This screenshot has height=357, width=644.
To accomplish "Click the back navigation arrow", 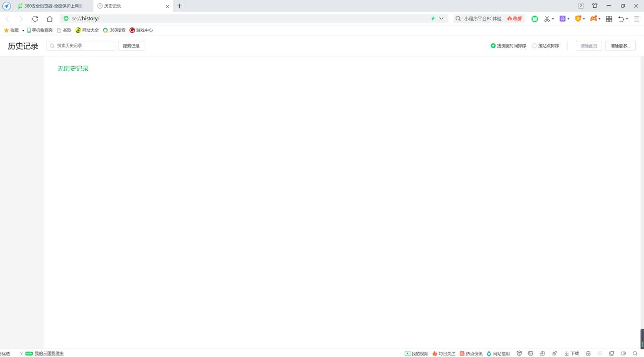I will [7, 19].
